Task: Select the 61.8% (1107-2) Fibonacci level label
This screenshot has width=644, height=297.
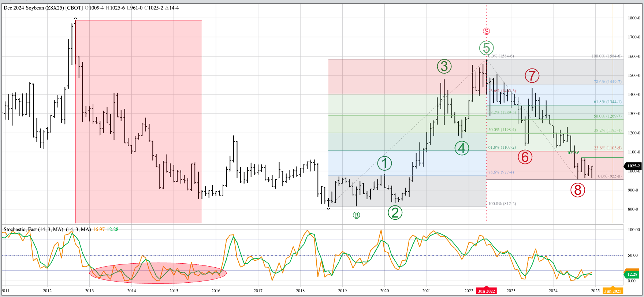Action: click(502, 147)
